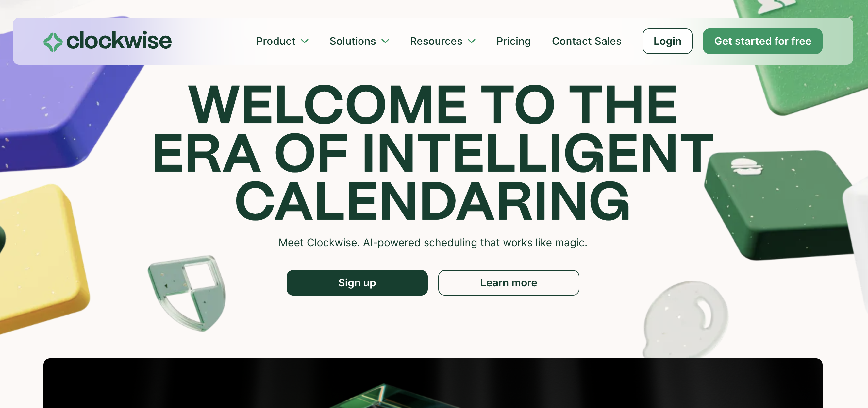Click the Learn more button

pyautogui.click(x=508, y=282)
